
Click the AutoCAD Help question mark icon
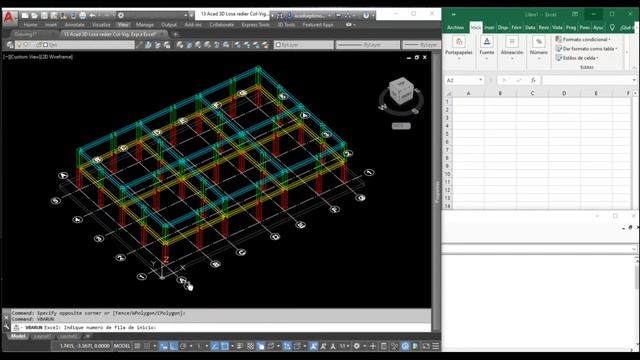(366, 16)
